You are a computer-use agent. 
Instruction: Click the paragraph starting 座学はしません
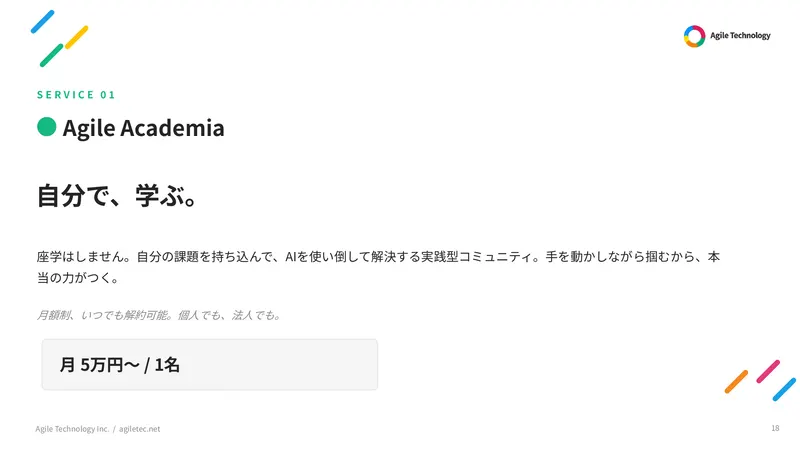click(378, 267)
